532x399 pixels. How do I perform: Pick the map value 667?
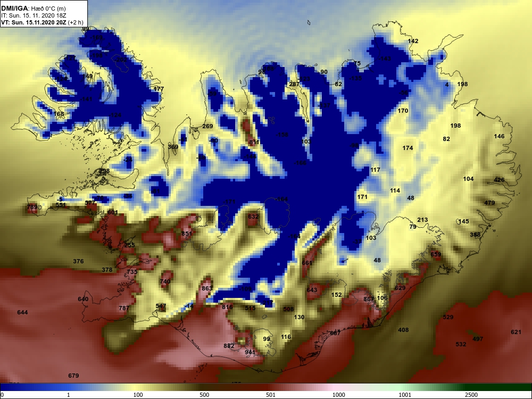tap(335, 333)
